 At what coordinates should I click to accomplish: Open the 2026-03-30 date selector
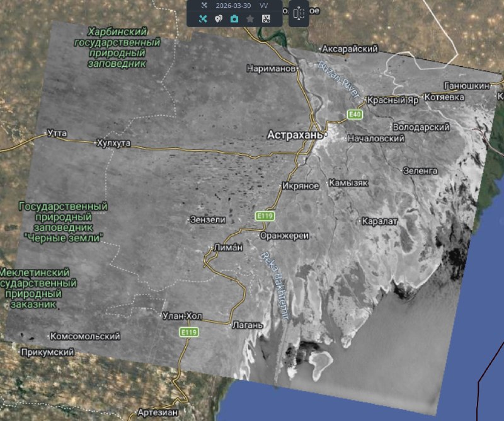pyautogui.click(x=232, y=5)
